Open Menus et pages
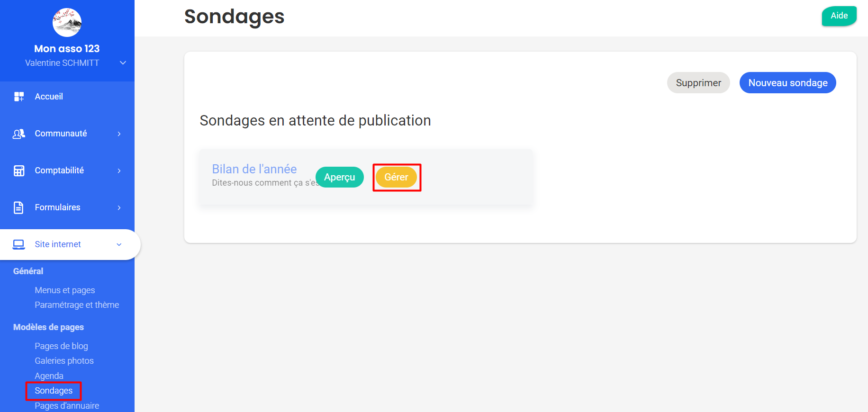 pos(65,290)
